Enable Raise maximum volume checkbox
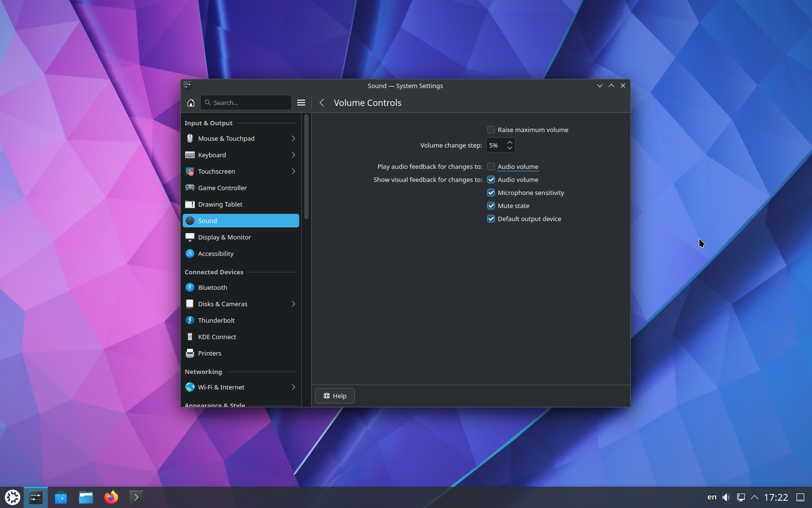The height and width of the screenshot is (508, 812). click(x=491, y=130)
